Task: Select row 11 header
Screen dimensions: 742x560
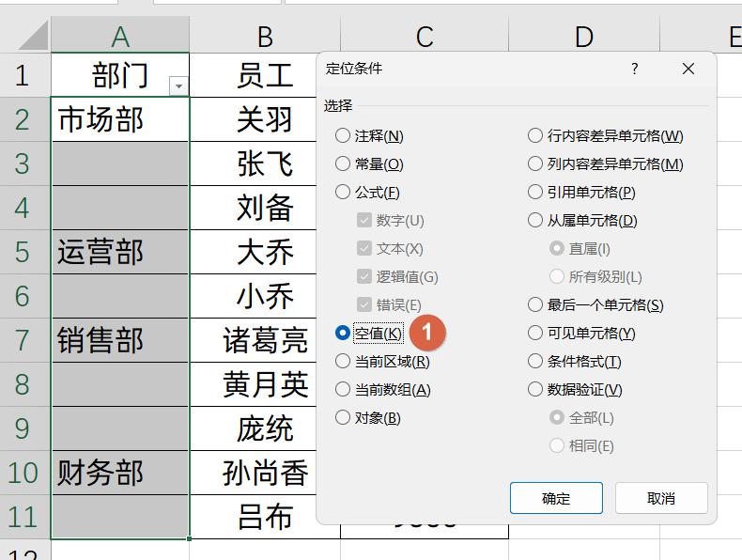Action: (x=24, y=517)
